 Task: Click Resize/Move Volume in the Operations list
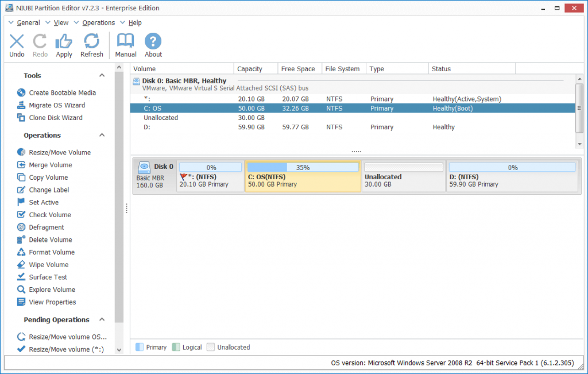(60, 153)
